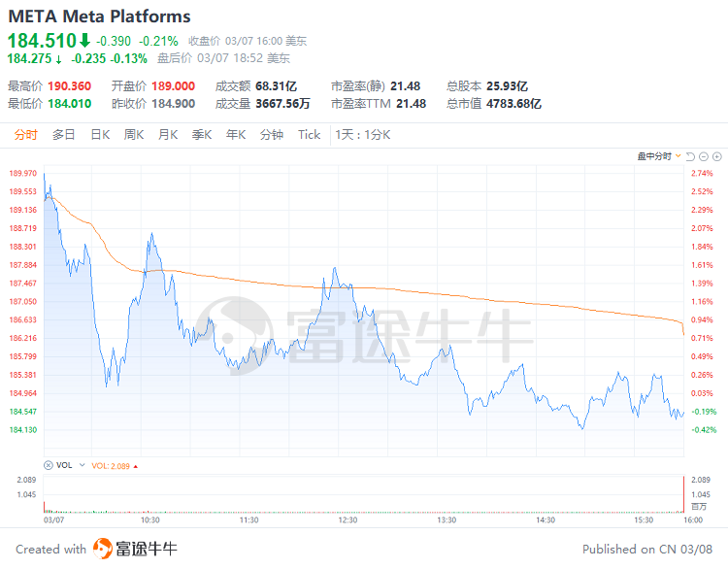Image resolution: width=728 pixels, height=569 pixels.
Task: Click the 最低价 value 184.010
Action: coord(70,104)
